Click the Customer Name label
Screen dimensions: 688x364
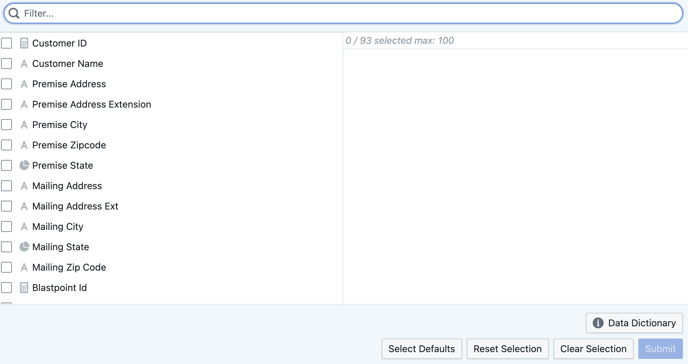tap(68, 64)
